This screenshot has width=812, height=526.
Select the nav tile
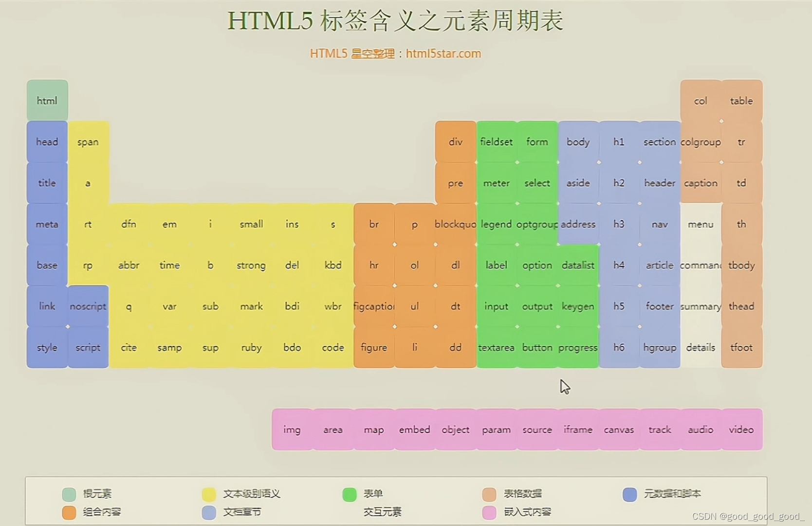point(660,224)
